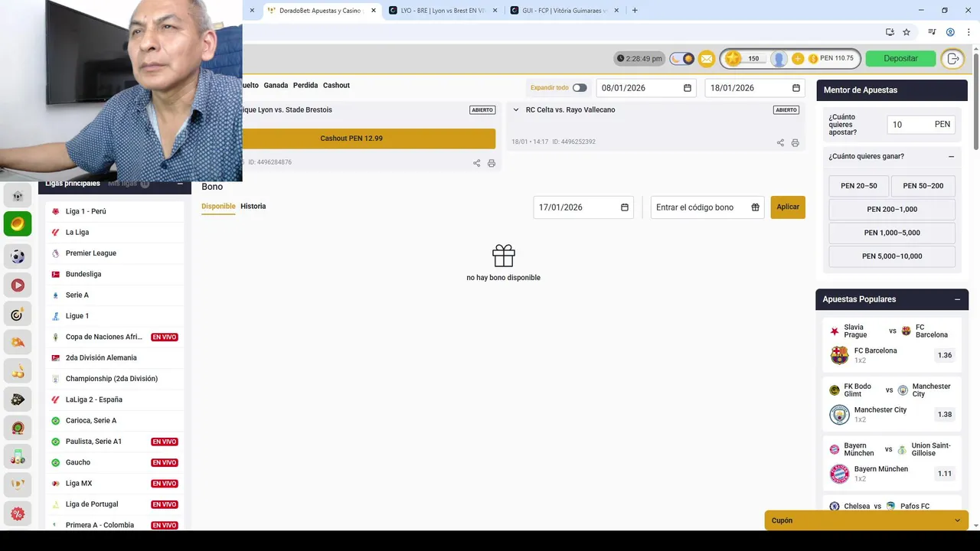This screenshot has width=980, height=551.
Task: Open calendar picker for 17/01/2026 bonus date
Action: click(625, 207)
